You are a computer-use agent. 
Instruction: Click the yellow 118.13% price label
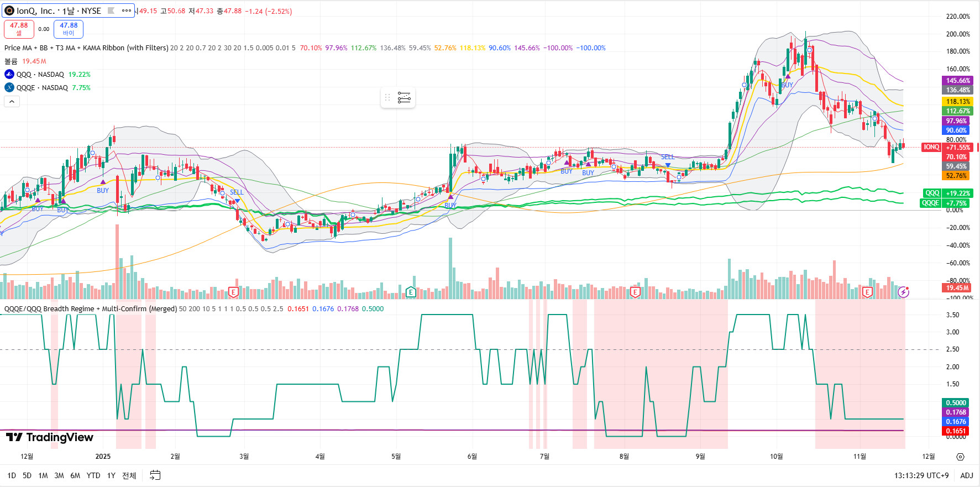(x=957, y=102)
